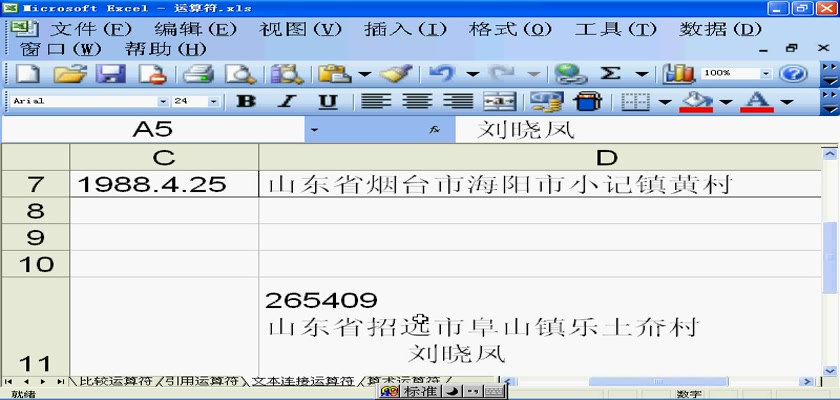Open a file with the Open folder icon

pyautogui.click(x=68, y=74)
